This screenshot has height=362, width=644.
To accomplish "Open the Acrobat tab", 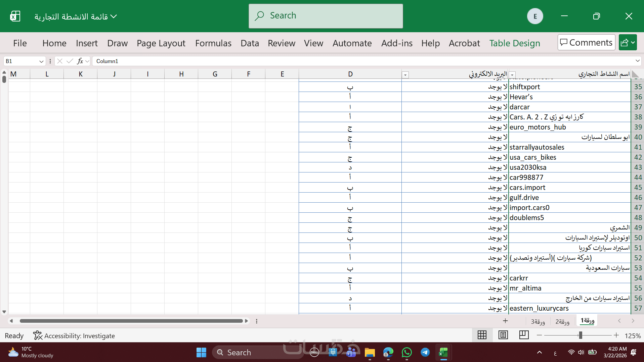I will (x=464, y=43).
